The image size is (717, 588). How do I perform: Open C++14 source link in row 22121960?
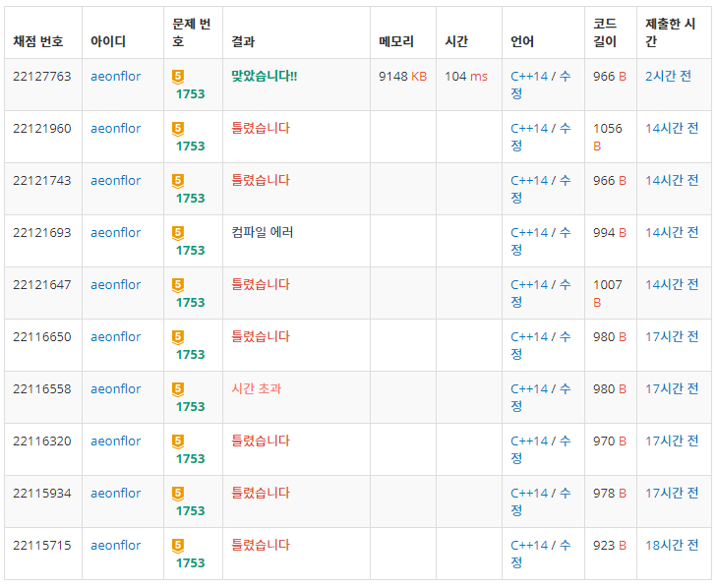click(529, 129)
